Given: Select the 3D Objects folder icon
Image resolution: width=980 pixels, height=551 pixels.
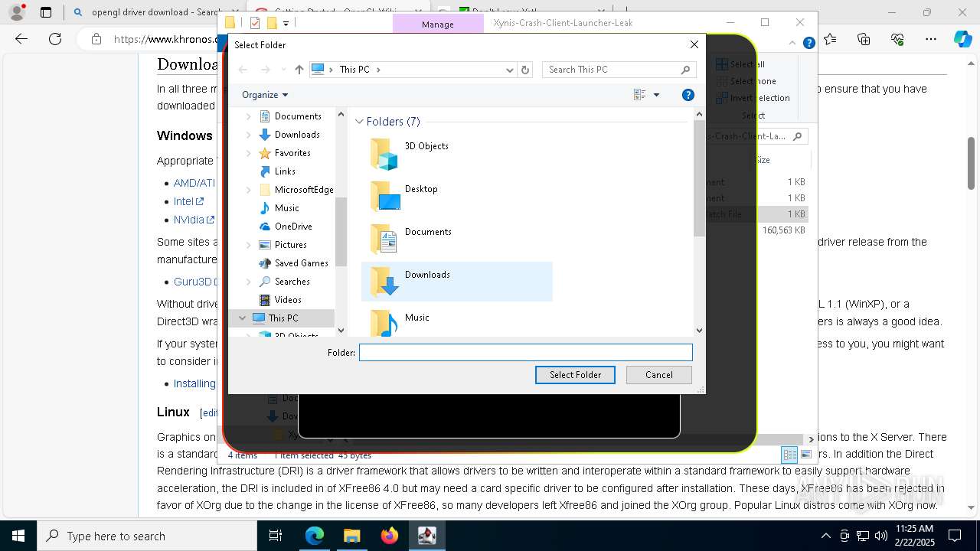Looking at the screenshot, I should [384, 154].
